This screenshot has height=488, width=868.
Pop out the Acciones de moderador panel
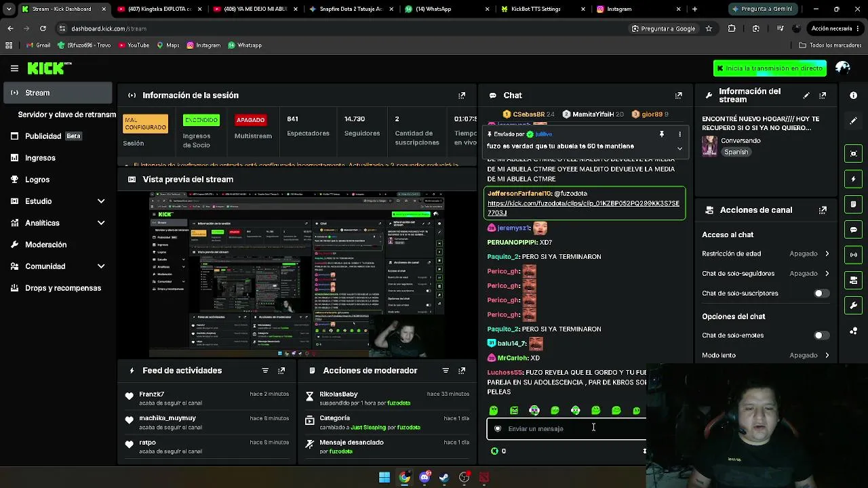[462, 371]
